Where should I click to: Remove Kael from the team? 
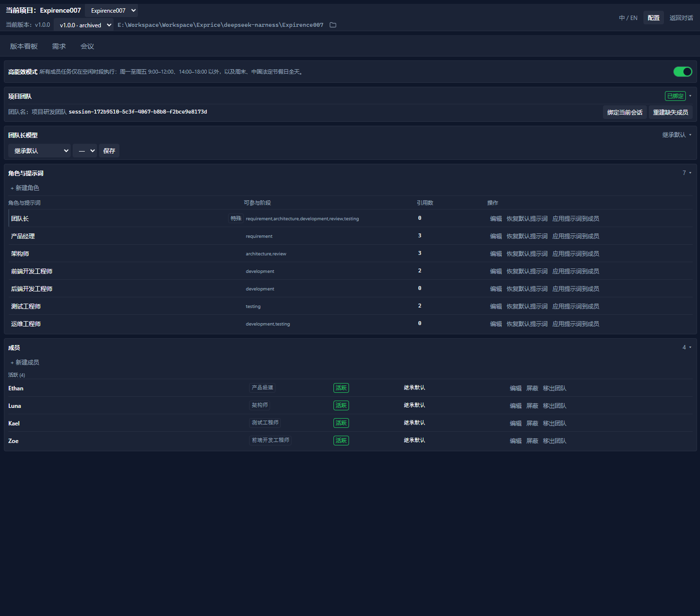(555, 423)
